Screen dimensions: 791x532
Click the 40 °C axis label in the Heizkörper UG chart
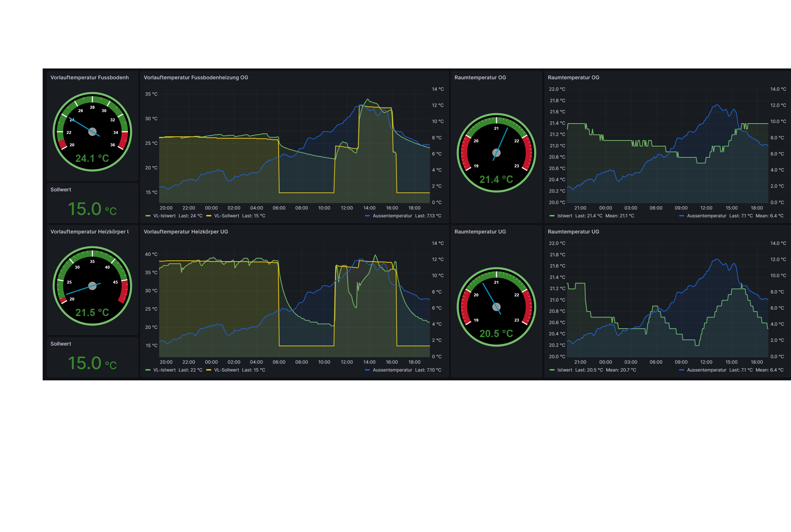click(x=151, y=254)
